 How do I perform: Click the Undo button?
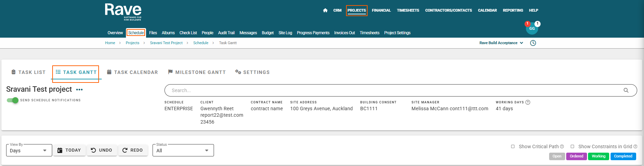(x=102, y=150)
